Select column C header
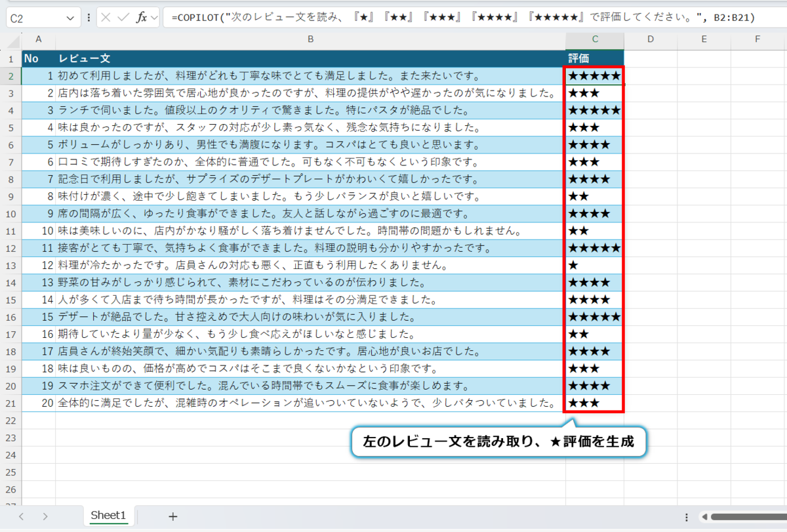The width and height of the screenshot is (787, 532). click(595, 39)
